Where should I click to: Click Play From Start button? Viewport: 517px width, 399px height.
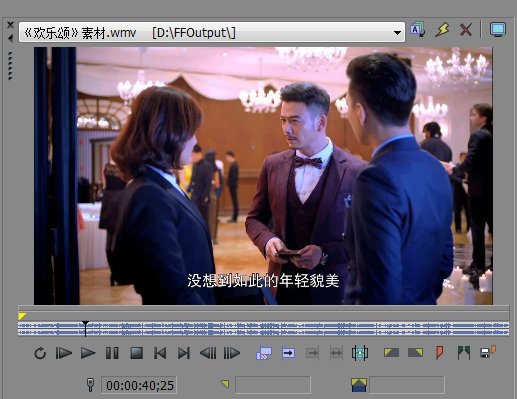point(63,353)
